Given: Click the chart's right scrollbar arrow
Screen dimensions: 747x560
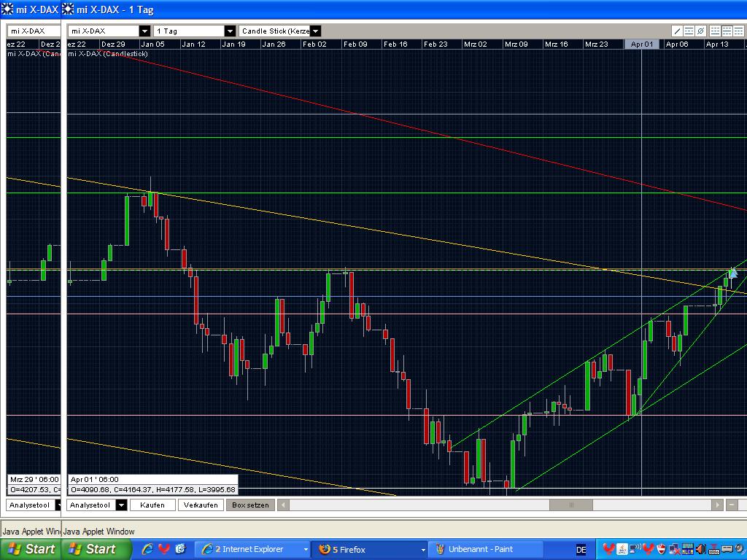Looking at the screenshot, I should [x=717, y=505].
